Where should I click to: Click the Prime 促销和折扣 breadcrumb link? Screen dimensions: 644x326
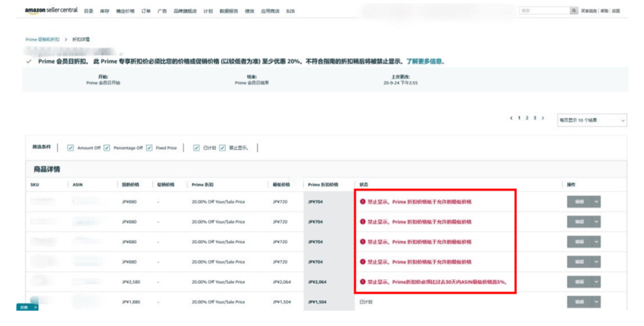[42, 39]
